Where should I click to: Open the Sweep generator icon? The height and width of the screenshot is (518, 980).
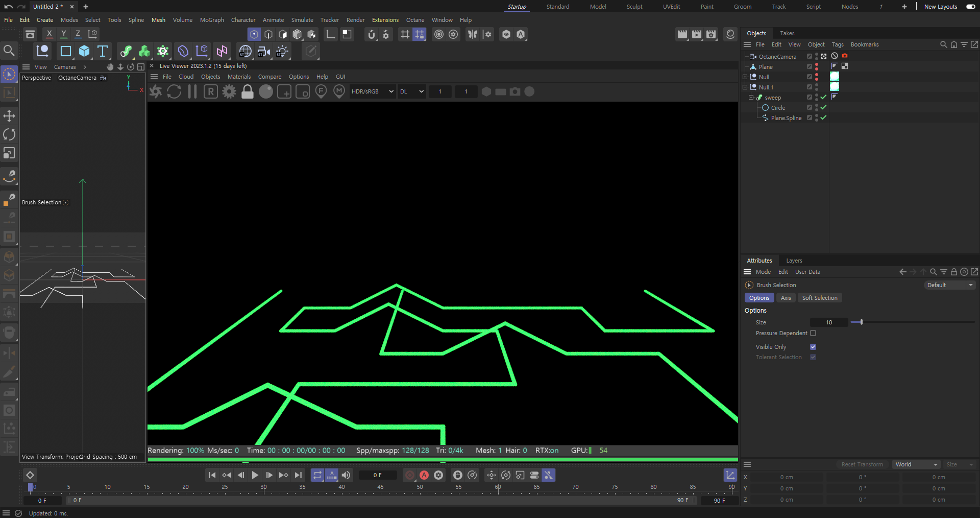(x=126, y=51)
